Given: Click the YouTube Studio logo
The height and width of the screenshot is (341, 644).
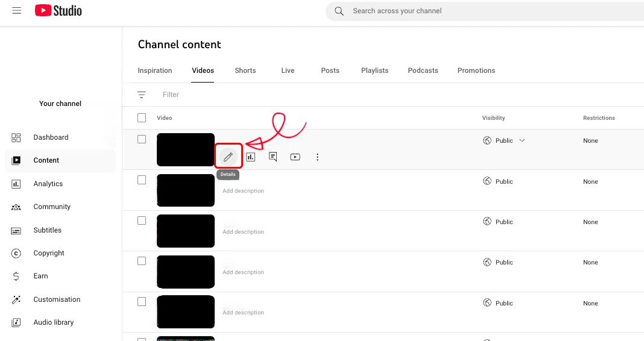Looking at the screenshot, I should 58,11.
